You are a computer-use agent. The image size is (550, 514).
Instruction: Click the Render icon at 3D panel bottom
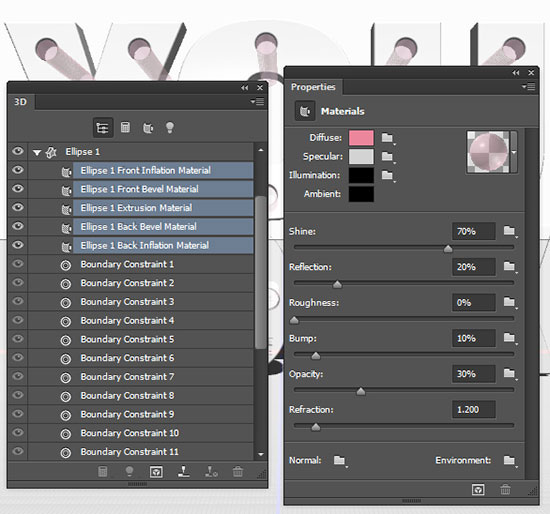pos(156,472)
